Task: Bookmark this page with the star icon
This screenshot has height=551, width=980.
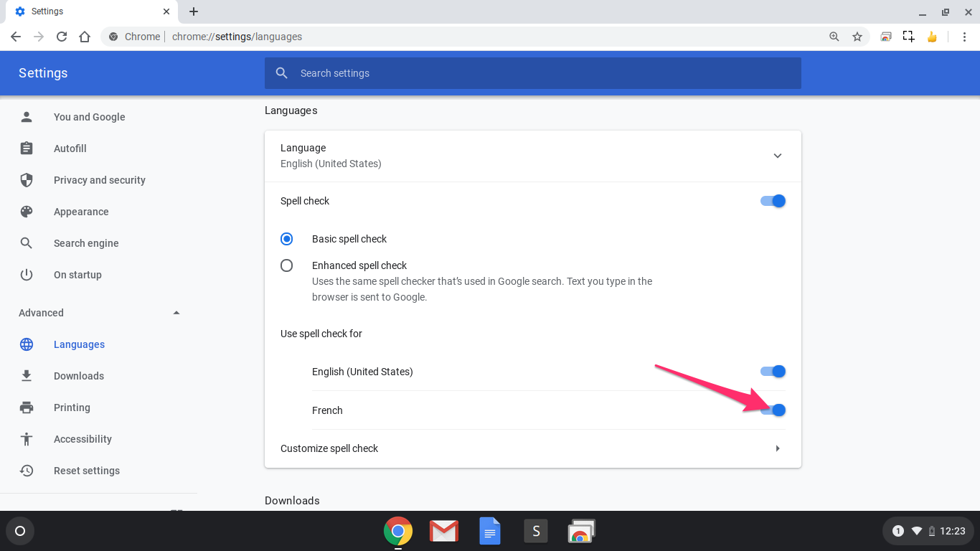Action: click(x=857, y=37)
